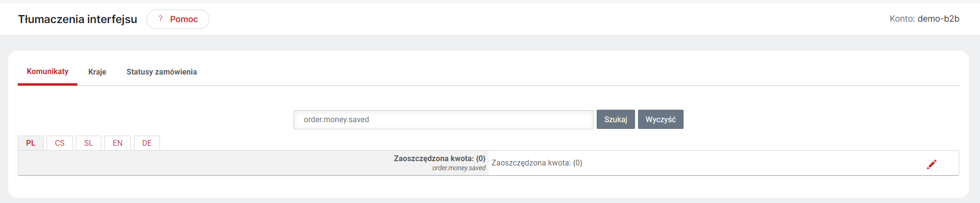Open the Pomoc help button
Image resolution: width=980 pixels, height=203 pixels.
[178, 19]
